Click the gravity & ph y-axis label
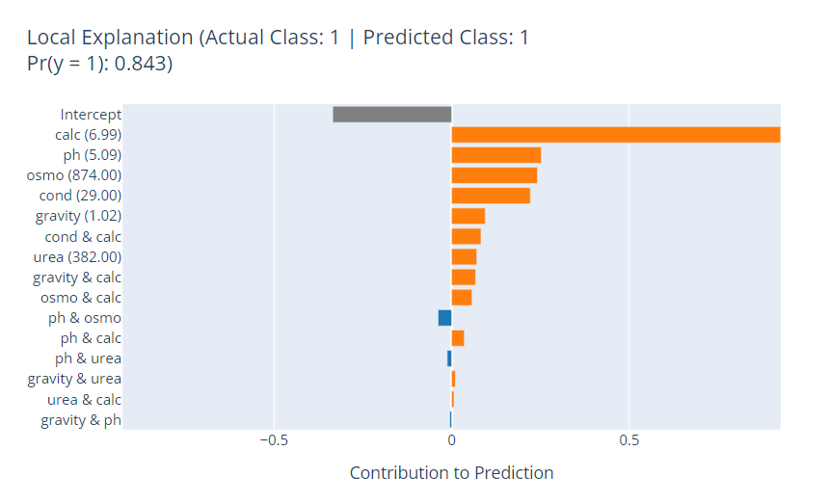The width and height of the screenshot is (830, 504). [x=81, y=420]
